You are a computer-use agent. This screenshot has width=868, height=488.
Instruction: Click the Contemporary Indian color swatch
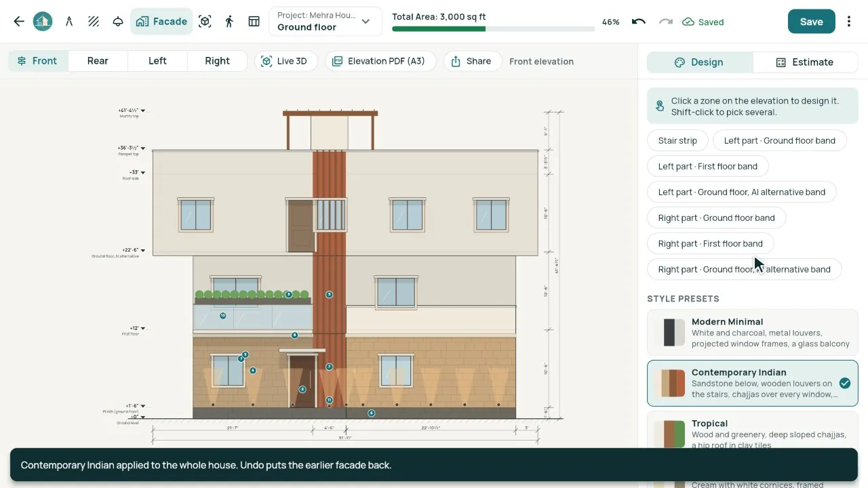coord(669,384)
